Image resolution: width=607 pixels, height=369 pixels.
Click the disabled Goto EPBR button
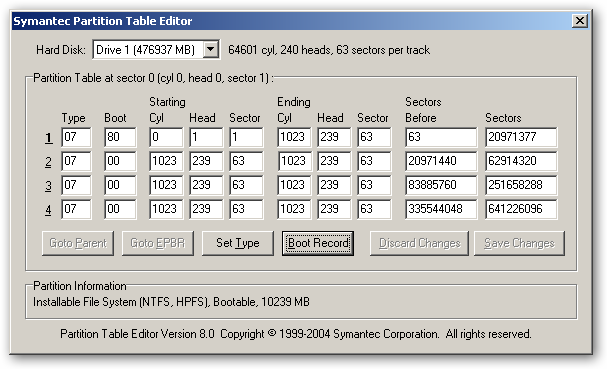pos(158,243)
